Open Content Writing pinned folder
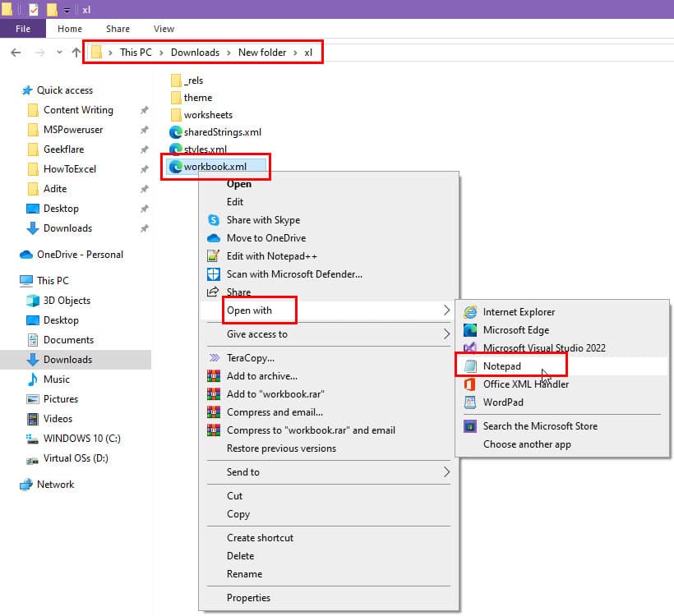674x616 pixels. [x=78, y=110]
